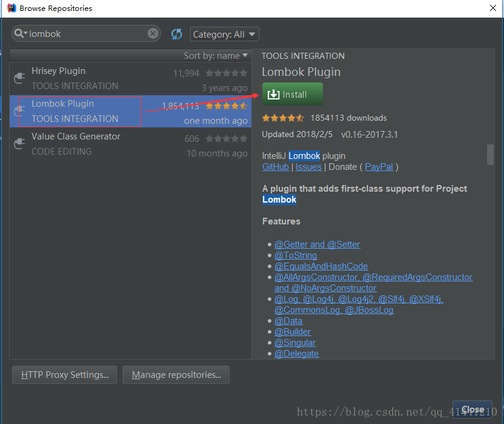The width and height of the screenshot is (504, 424).
Task: Click the star rating above the downloads count
Action: point(283,118)
